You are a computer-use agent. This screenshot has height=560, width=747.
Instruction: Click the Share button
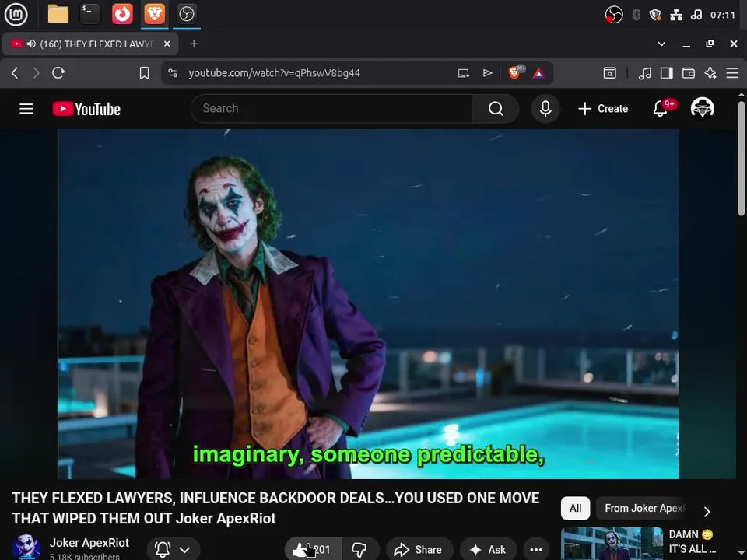(419, 550)
